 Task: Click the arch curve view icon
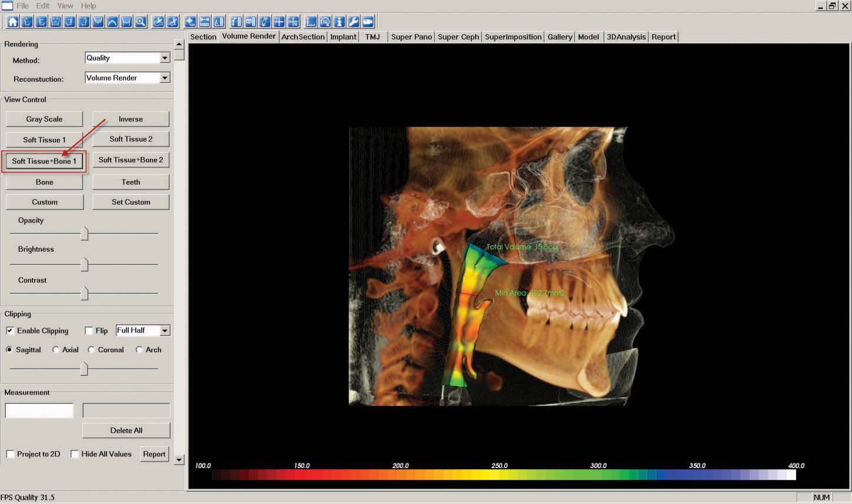point(112,22)
